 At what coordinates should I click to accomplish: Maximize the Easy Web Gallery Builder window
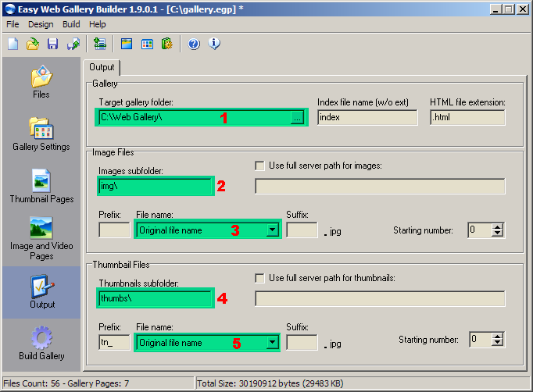click(509, 9)
